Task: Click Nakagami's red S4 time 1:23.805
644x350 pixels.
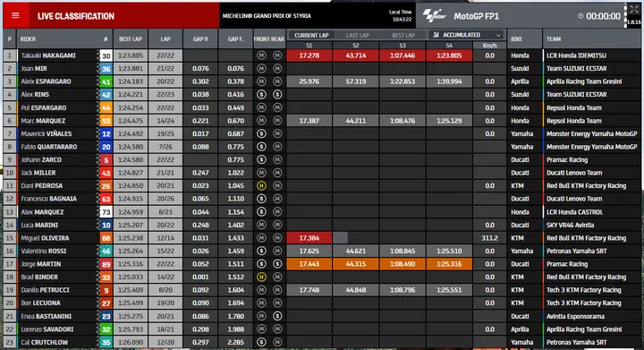Action: tap(449, 55)
